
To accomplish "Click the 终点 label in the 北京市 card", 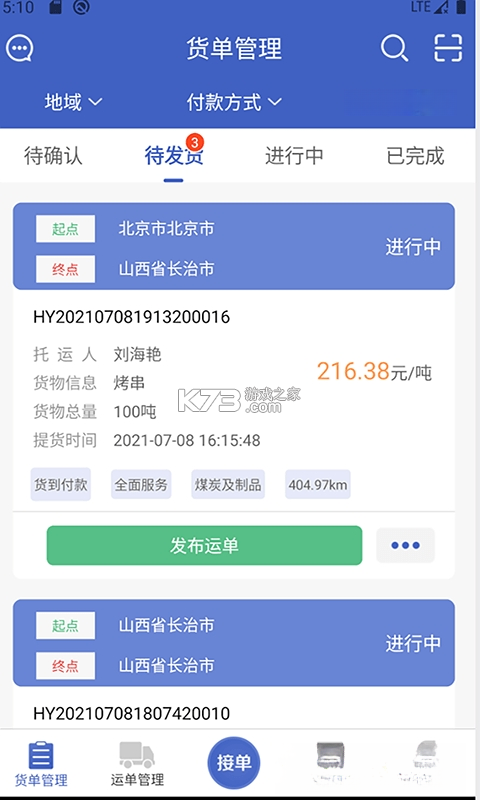I will 65,269.
